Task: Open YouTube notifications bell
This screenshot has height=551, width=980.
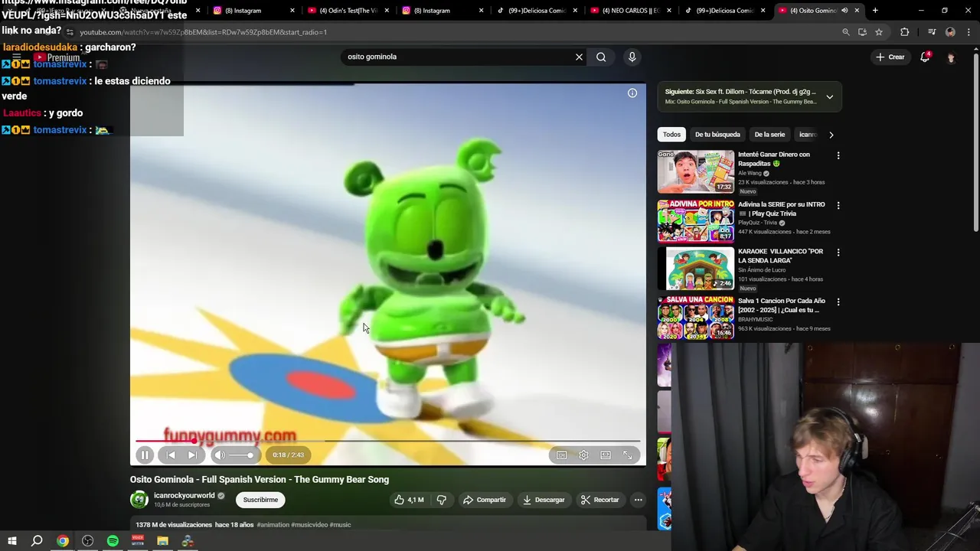Action: (x=925, y=57)
